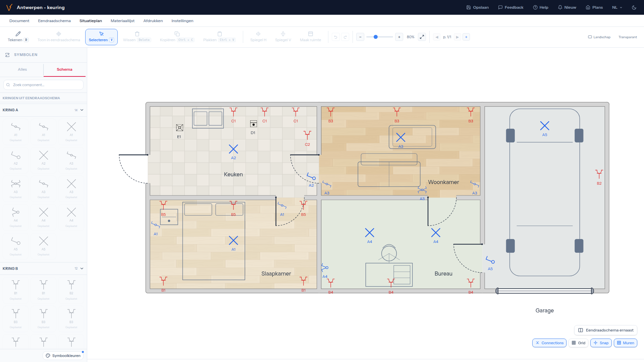Toggle the Grid overlay
Image resolution: width=644 pixels, height=362 pixels.
tap(578, 343)
